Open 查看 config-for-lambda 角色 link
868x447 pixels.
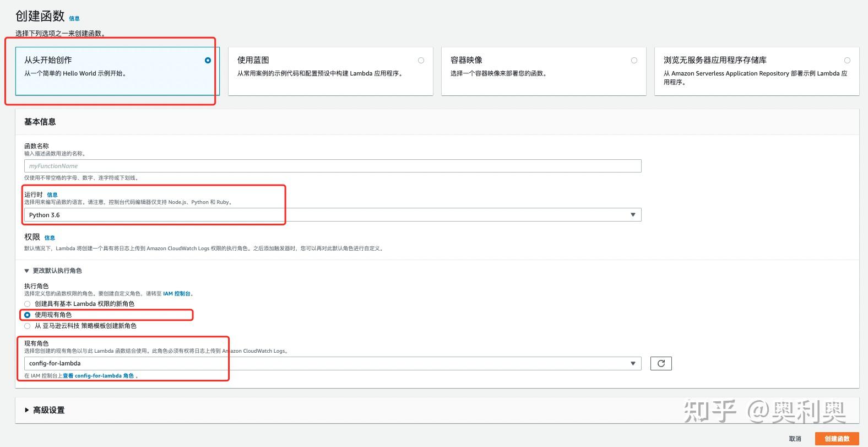[x=98, y=376]
